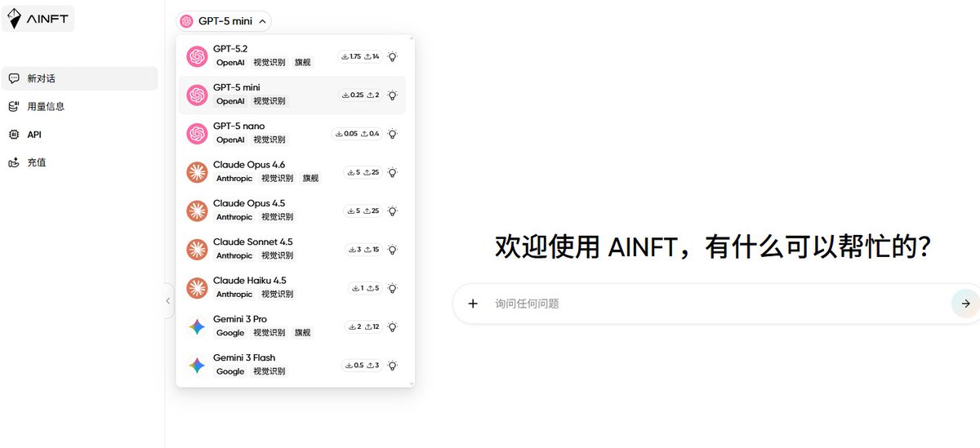This screenshot has width=980, height=448.
Task: Click the plus attachment button in chat box
Action: coord(473,304)
